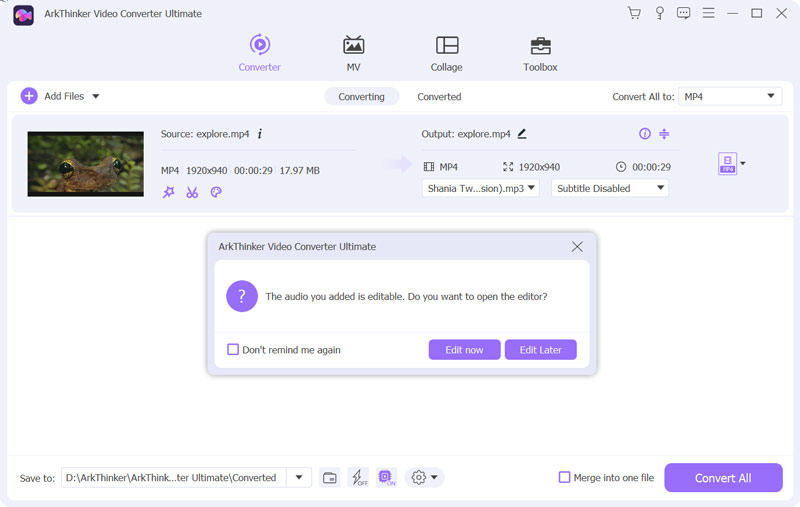Click the split compress icon beside info
Image resolution: width=800 pixels, height=507 pixels.
[664, 134]
